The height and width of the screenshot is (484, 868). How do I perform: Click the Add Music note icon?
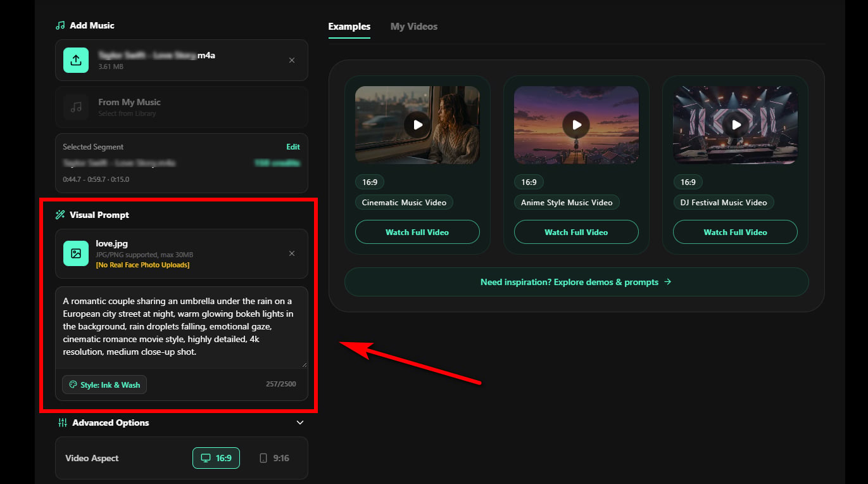point(60,25)
